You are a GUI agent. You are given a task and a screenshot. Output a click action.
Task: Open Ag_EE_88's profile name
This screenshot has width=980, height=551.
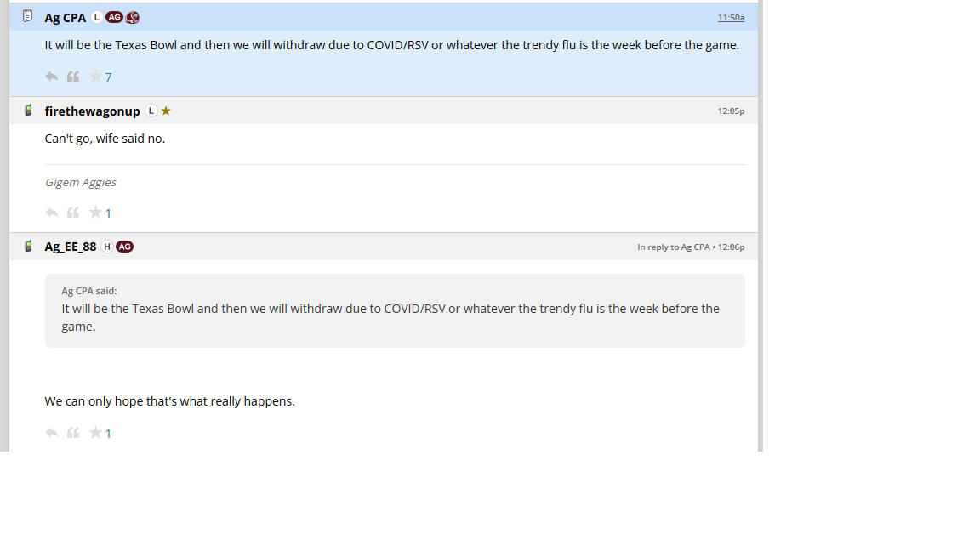[70, 247]
